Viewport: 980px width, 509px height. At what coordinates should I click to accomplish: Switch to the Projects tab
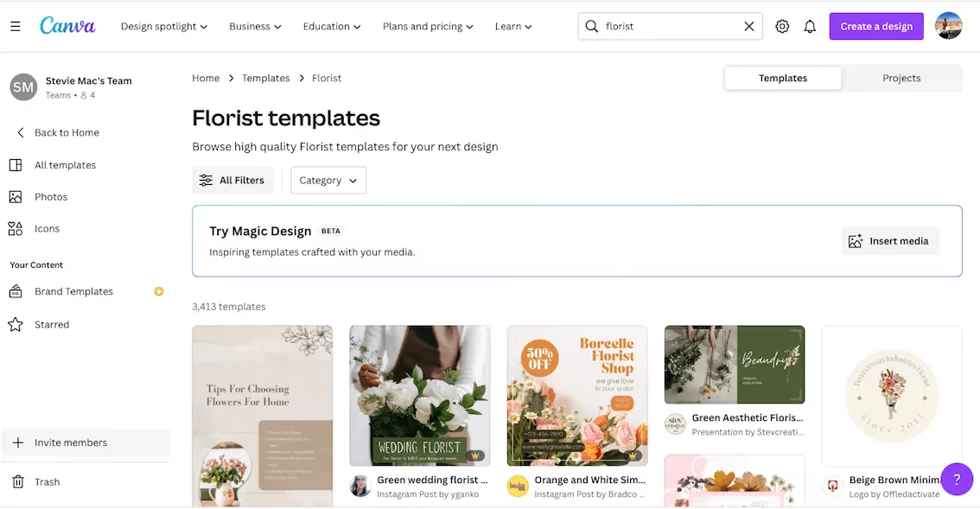coord(901,78)
